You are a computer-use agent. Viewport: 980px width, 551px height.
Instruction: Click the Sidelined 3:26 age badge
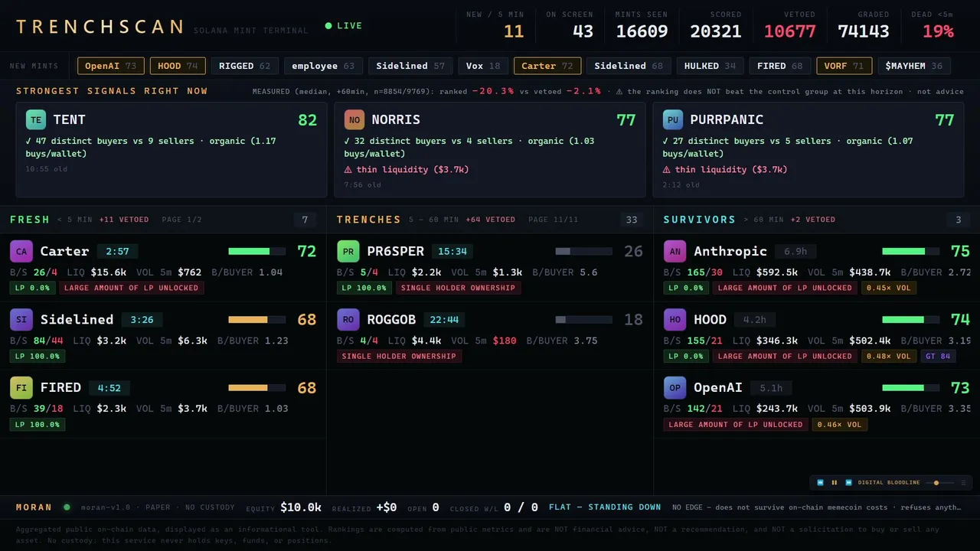142,319
